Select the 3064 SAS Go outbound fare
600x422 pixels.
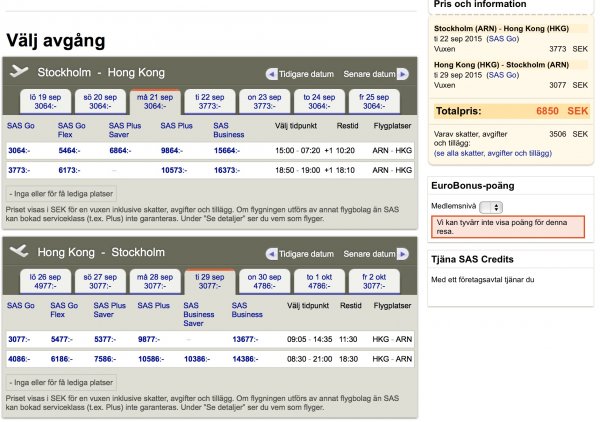click(18, 150)
